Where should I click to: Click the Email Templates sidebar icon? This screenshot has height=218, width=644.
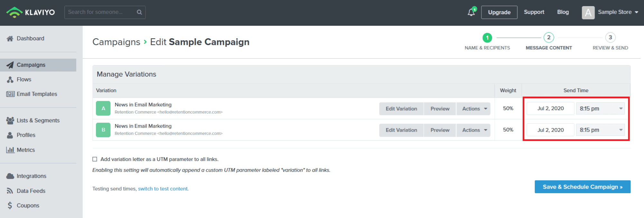point(10,94)
